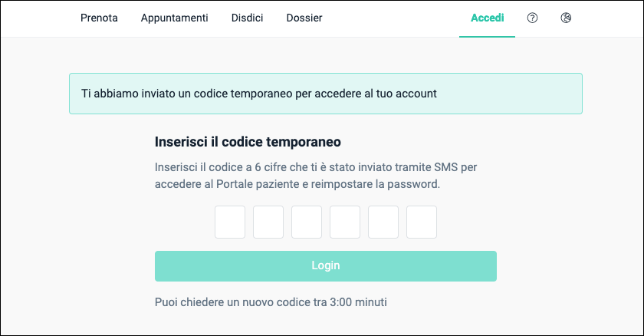Click the third code digit box
Viewport: 644px width, 336px height.
click(307, 222)
